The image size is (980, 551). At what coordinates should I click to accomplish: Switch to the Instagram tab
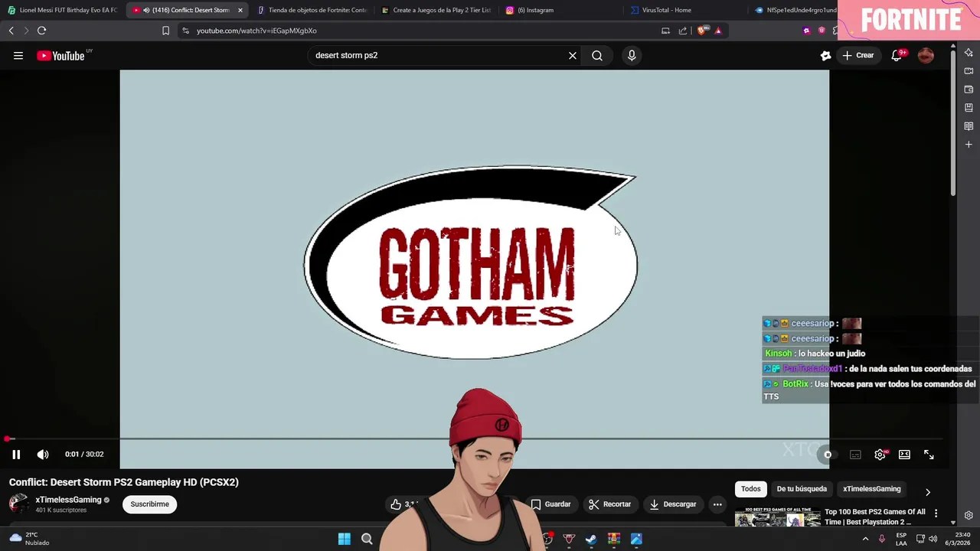(559, 10)
